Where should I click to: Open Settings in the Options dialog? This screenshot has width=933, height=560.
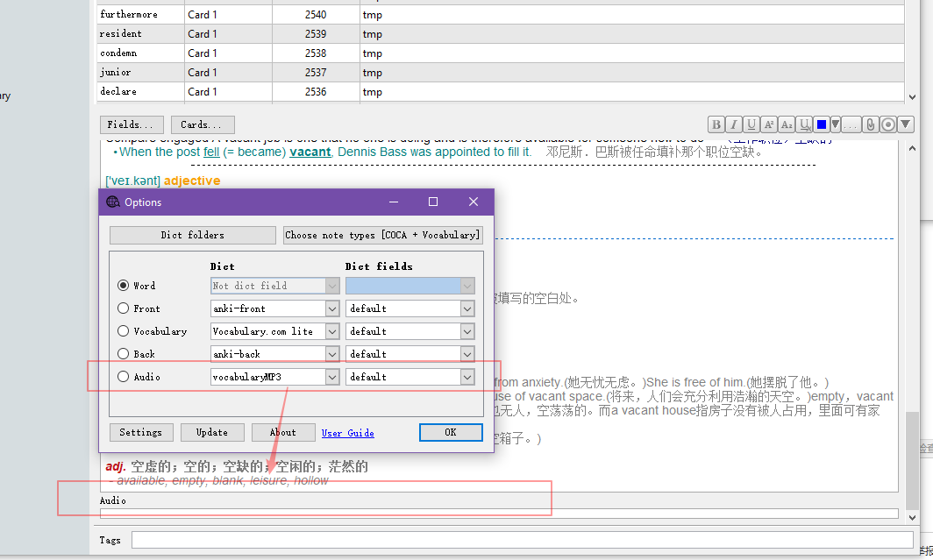[x=141, y=432]
